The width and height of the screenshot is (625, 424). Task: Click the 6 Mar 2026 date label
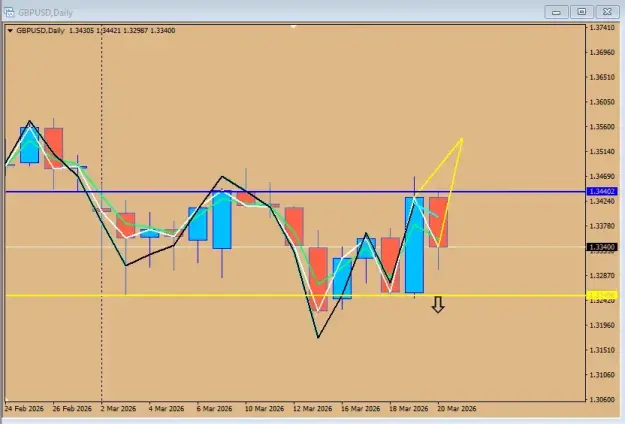click(214, 408)
